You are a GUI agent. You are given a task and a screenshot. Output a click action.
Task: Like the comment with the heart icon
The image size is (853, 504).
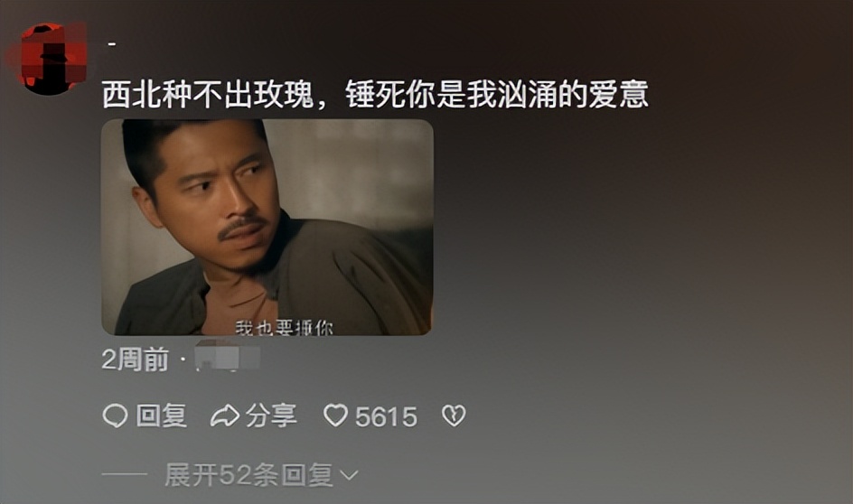tap(335, 415)
